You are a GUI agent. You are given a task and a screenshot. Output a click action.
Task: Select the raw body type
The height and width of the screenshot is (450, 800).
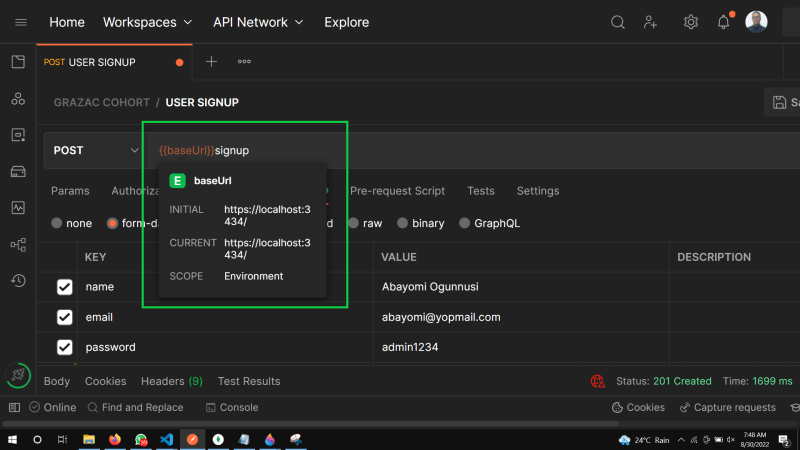point(354,223)
